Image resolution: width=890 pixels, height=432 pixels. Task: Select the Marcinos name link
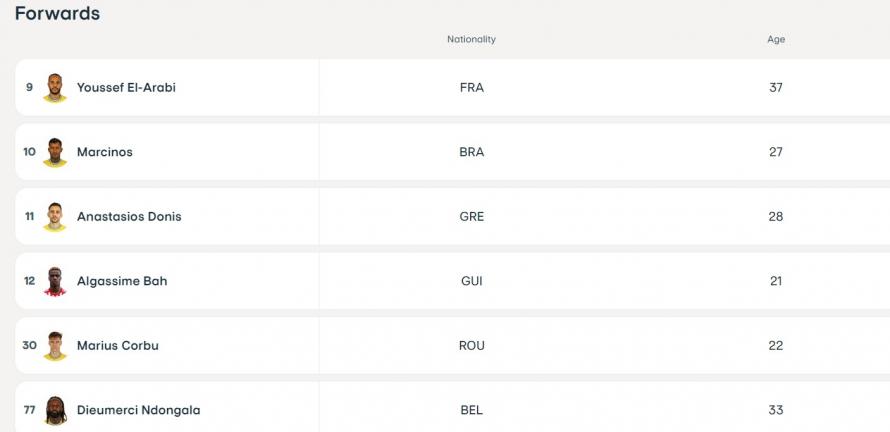104,152
